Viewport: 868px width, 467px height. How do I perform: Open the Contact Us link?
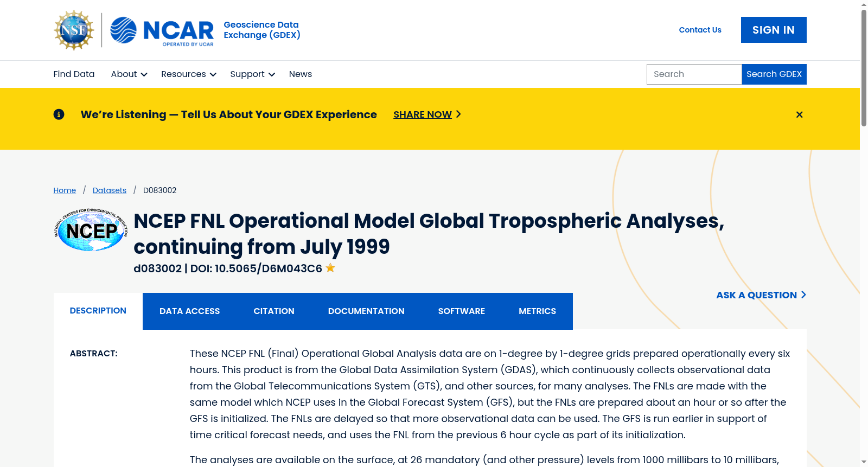coord(700,30)
